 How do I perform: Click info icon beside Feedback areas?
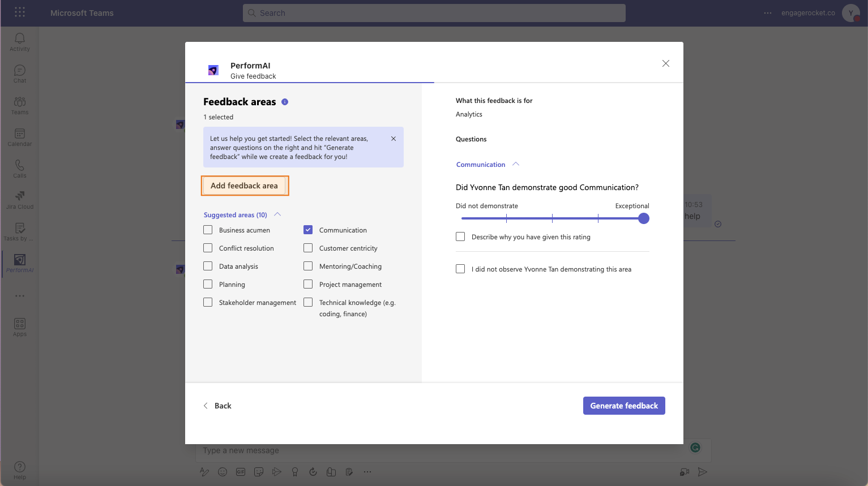pyautogui.click(x=285, y=102)
